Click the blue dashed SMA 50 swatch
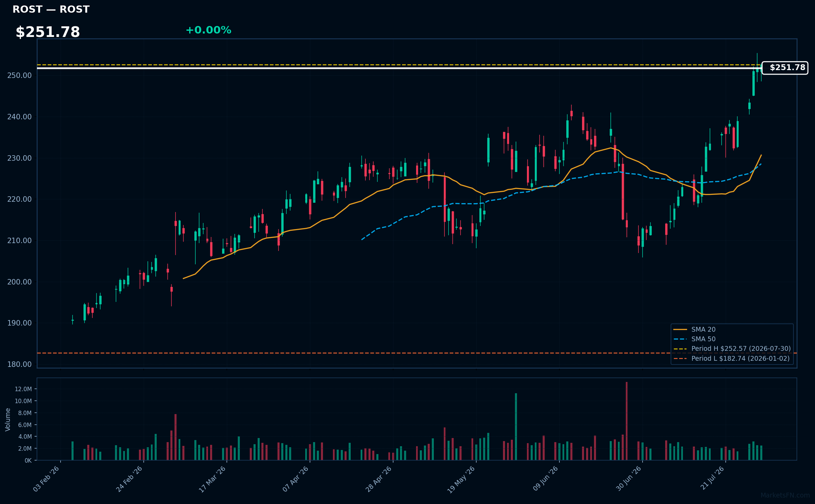The width and height of the screenshot is (815, 504). [680, 339]
